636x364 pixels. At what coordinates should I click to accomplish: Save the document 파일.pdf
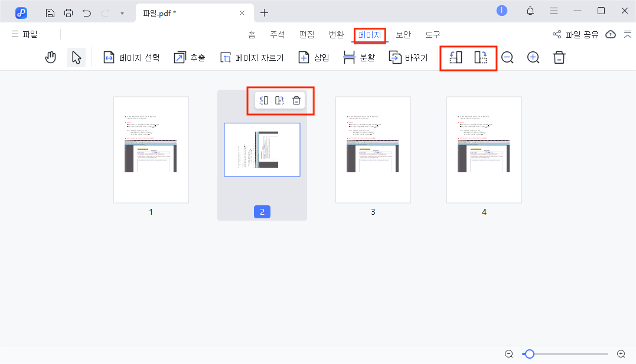(50, 12)
